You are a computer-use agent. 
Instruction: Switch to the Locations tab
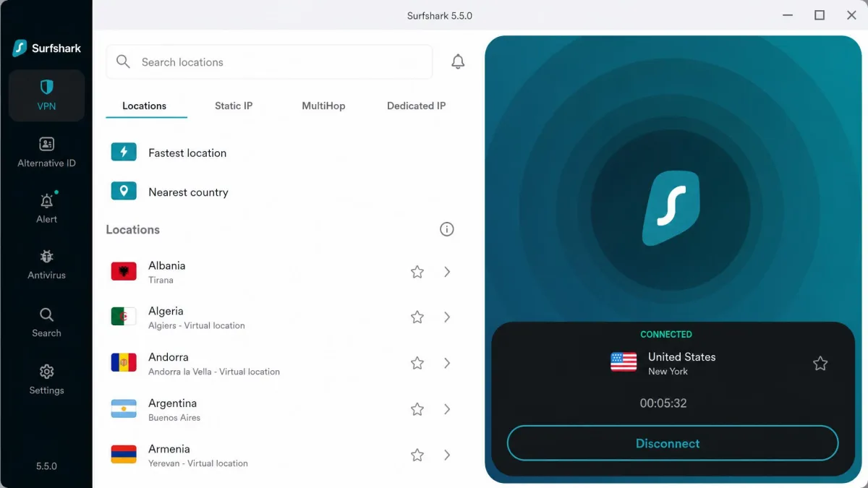tap(145, 106)
